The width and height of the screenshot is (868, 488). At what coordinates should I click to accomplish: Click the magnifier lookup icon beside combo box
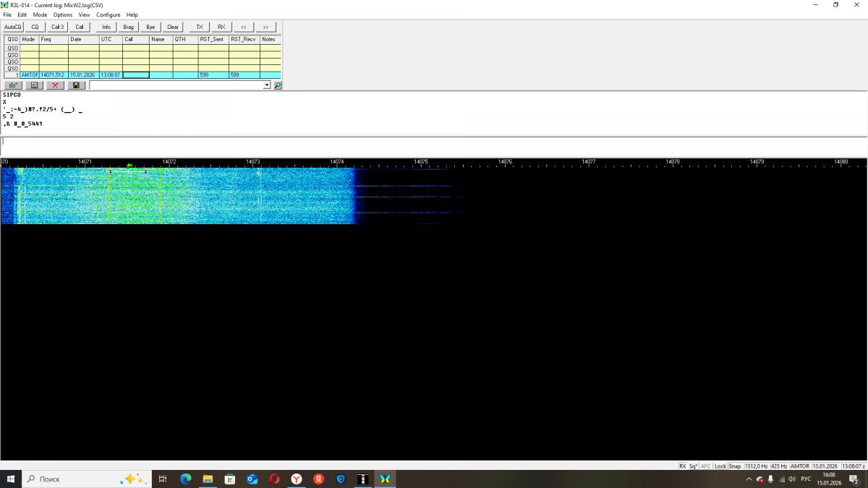(278, 85)
